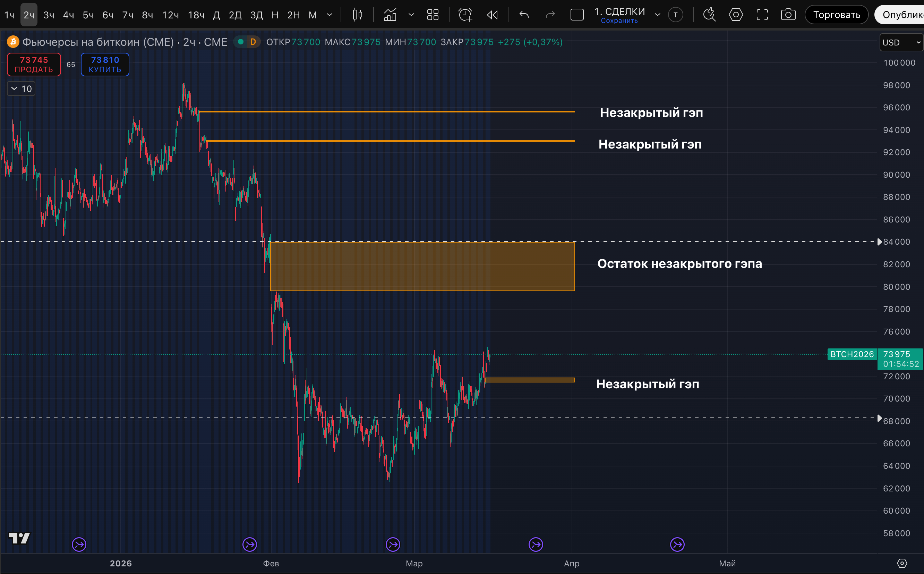Click the Торговать button
The width and height of the screenshot is (924, 574).
836,15
